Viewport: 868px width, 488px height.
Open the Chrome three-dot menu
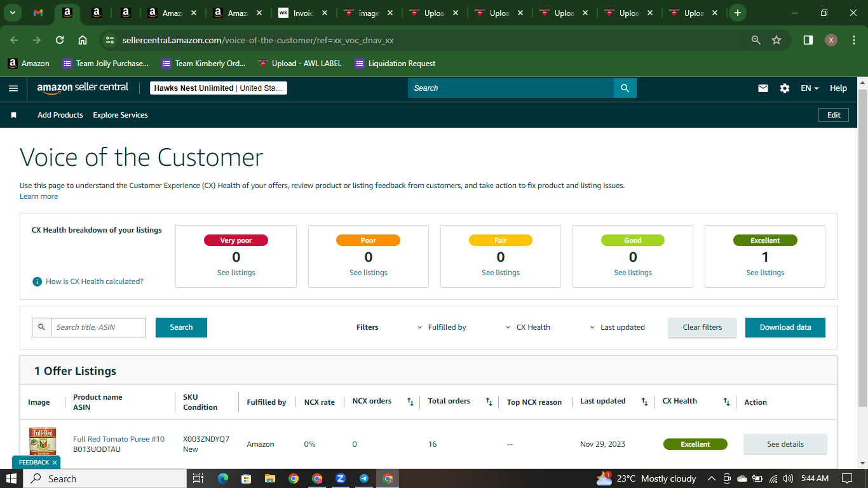coord(853,40)
